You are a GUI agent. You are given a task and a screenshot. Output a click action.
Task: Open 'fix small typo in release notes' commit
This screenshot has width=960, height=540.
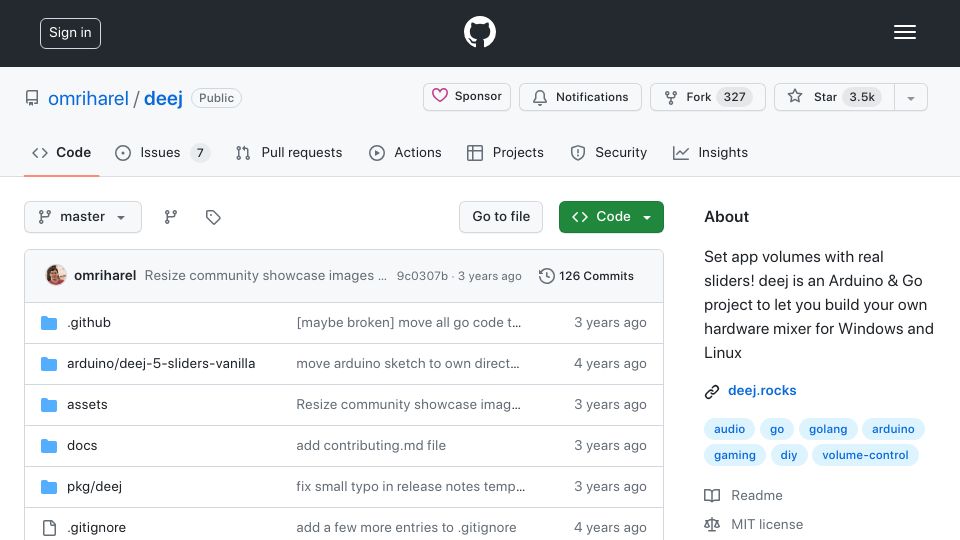pos(411,487)
